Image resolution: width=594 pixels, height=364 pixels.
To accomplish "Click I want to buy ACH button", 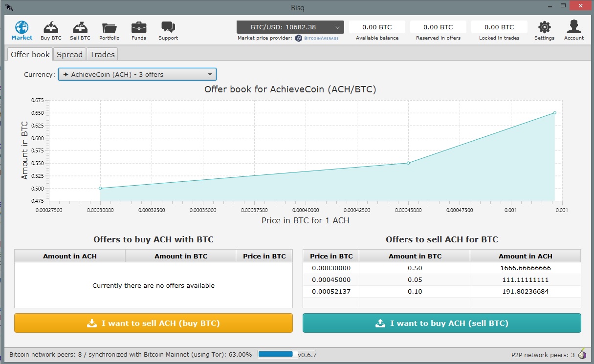I will coord(442,323).
